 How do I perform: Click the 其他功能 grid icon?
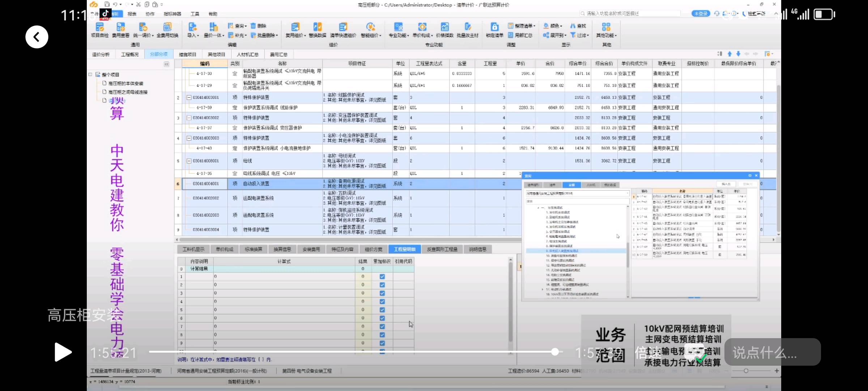point(606,27)
